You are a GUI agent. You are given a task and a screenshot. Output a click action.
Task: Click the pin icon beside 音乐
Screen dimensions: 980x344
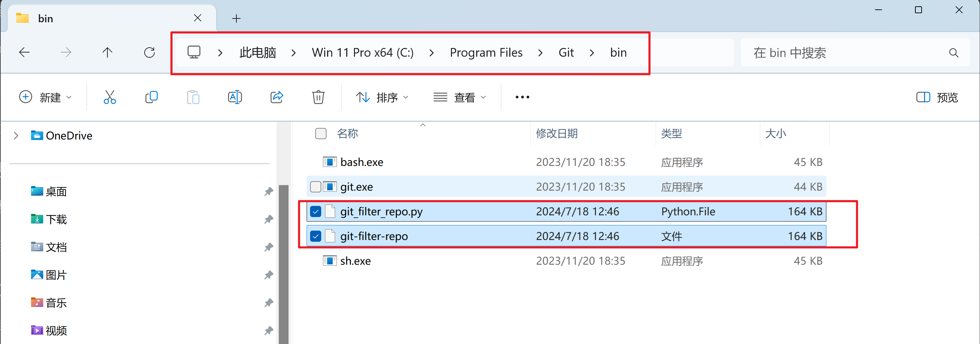pos(269,303)
